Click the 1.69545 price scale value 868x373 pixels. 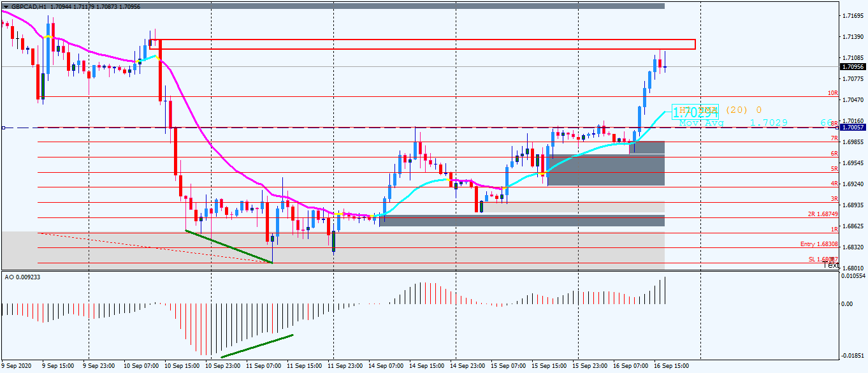[x=855, y=163]
